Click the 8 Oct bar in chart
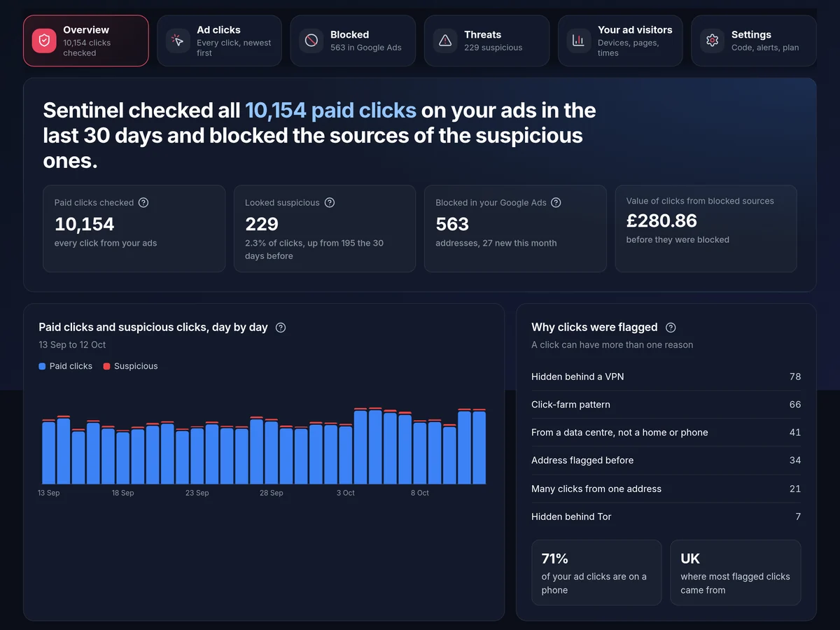 tap(420, 452)
